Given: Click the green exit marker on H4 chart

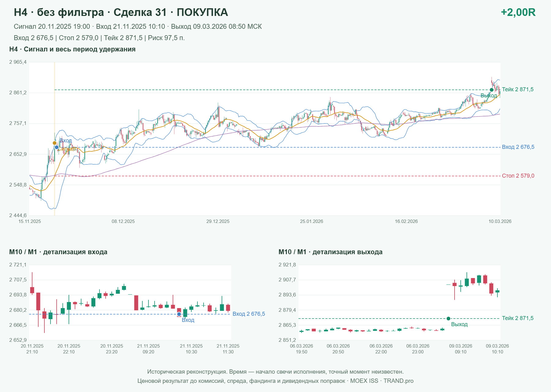Looking at the screenshot, I should pos(492,90).
